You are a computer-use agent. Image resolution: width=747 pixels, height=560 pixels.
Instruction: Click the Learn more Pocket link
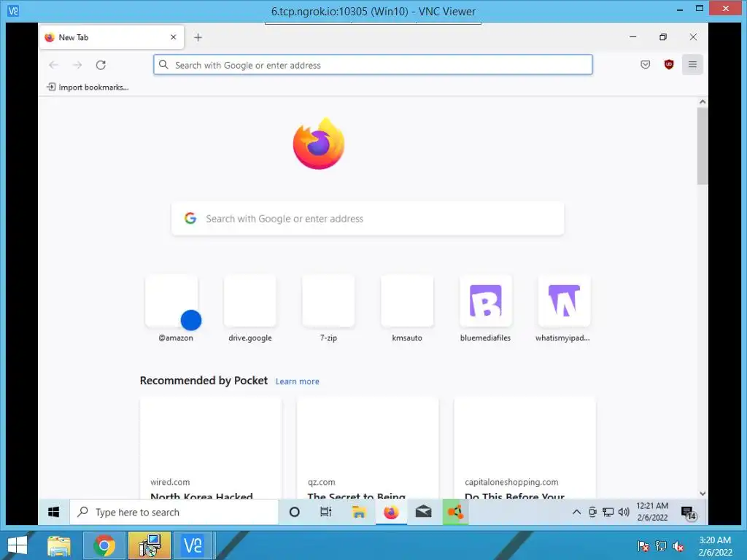pyautogui.click(x=298, y=381)
